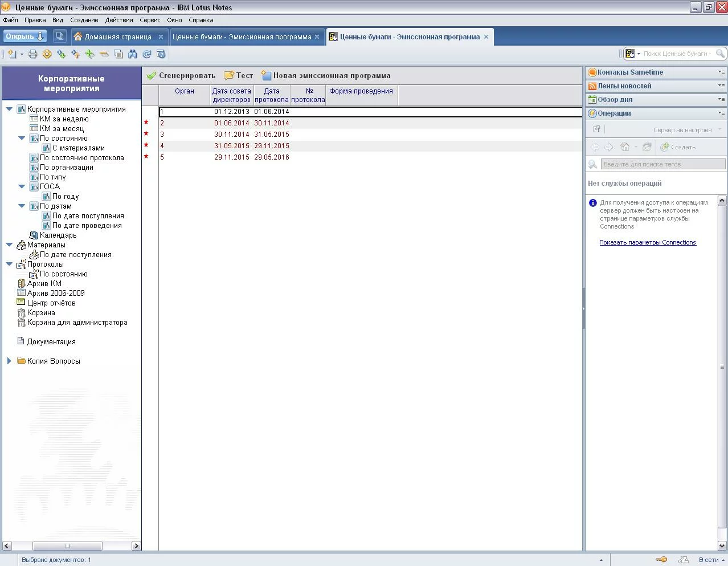The height and width of the screenshot is (566, 728).
Task: Click the refresh icon in the main toolbar
Action: click(x=147, y=54)
